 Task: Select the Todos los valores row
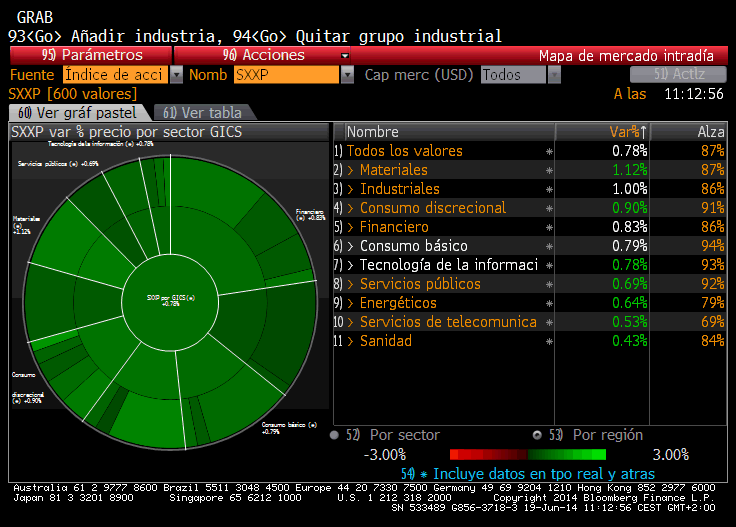point(530,151)
